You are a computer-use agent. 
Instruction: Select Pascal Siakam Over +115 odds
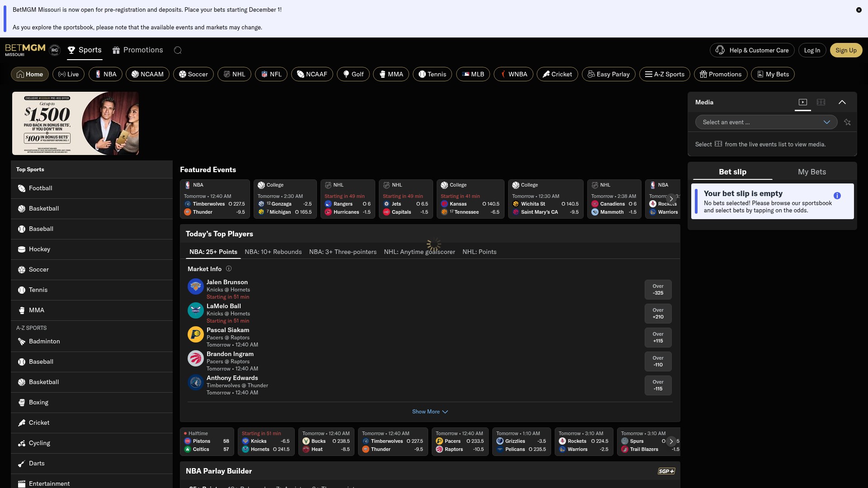(x=658, y=338)
